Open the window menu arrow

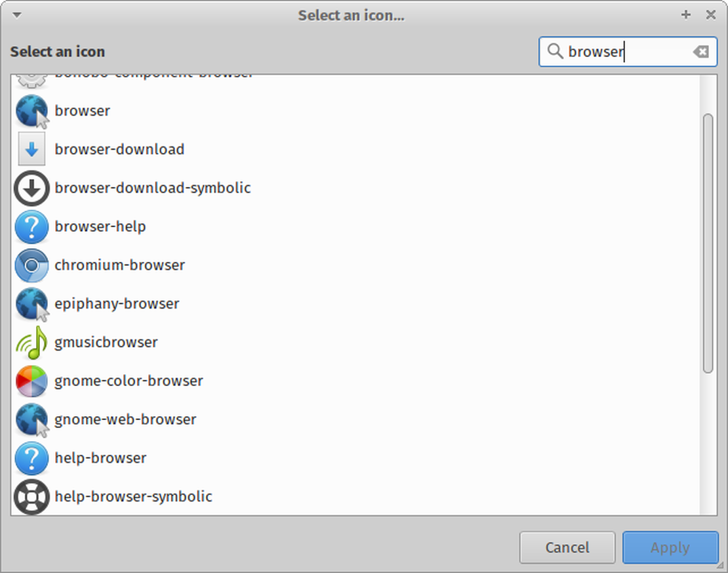pos(16,14)
